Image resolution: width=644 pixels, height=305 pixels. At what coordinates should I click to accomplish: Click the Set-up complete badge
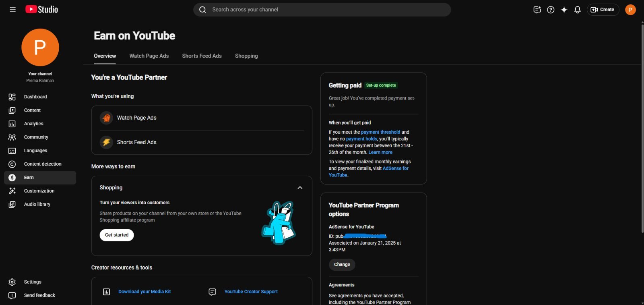[381, 85]
